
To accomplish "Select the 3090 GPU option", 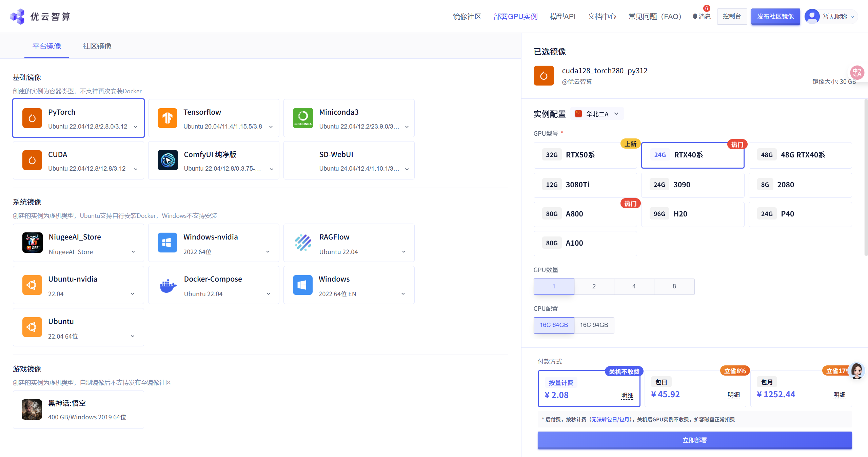I will [x=692, y=185].
